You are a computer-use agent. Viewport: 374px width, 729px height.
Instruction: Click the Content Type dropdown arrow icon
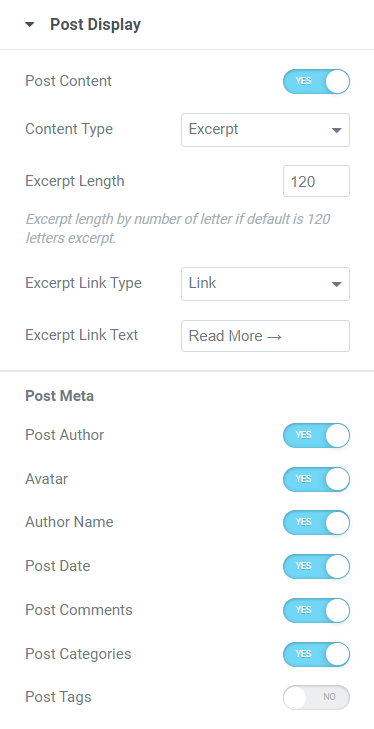point(336,130)
